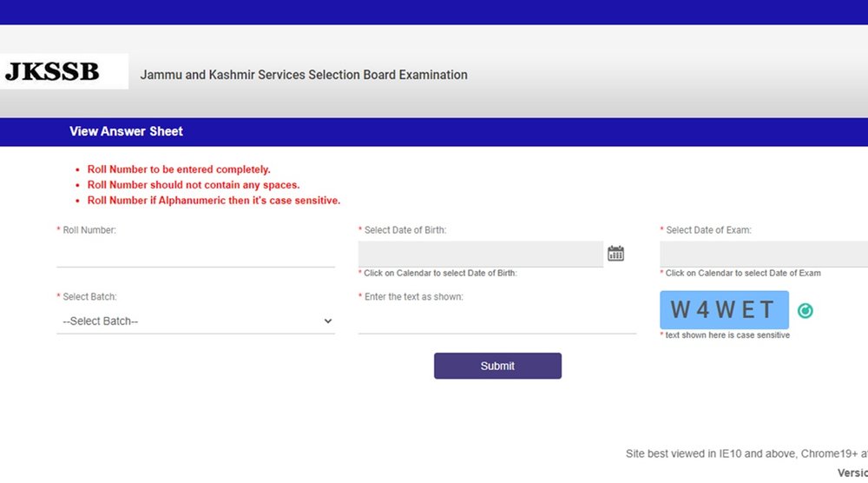Image resolution: width=868 pixels, height=483 pixels.
Task: Click the Roll Number label
Action: (x=89, y=230)
